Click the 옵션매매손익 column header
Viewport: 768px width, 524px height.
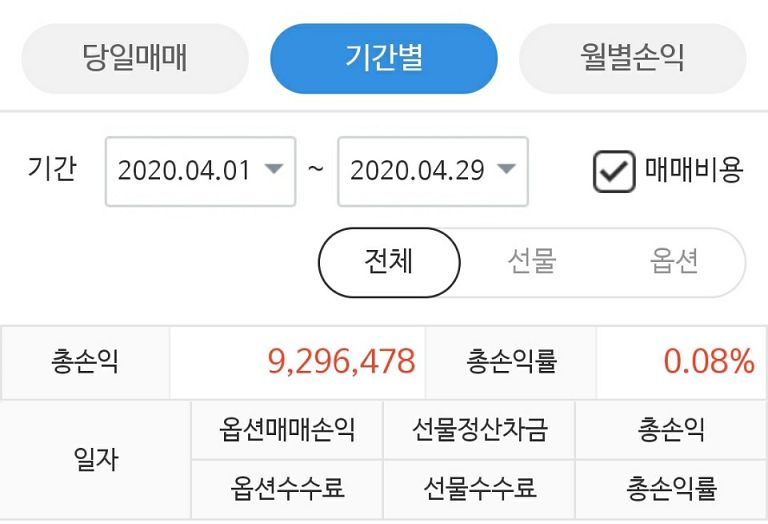(287, 430)
